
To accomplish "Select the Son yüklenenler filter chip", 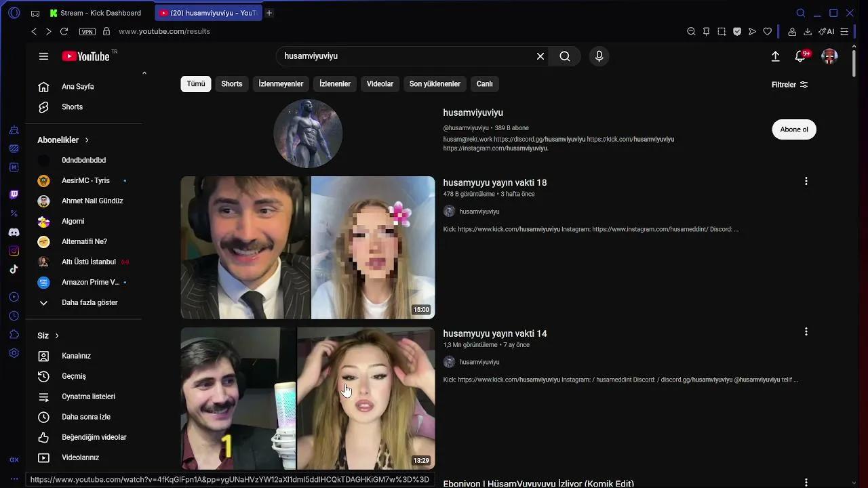I will (435, 84).
